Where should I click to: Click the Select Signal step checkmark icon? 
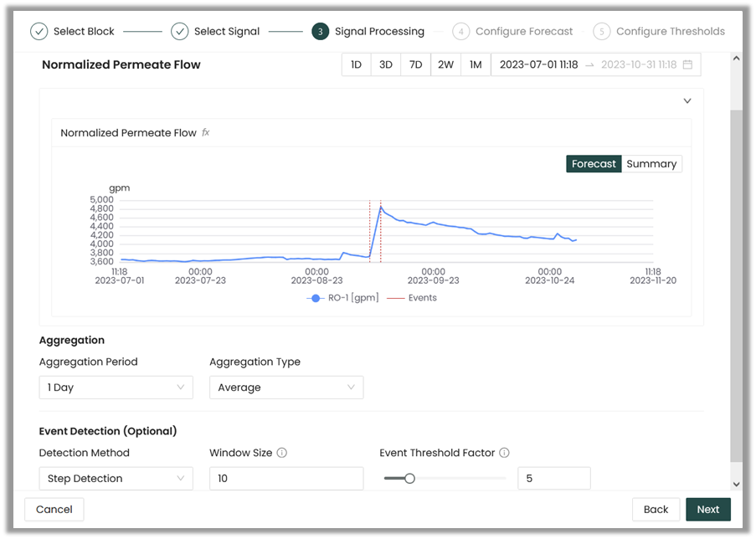[x=179, y=32]
